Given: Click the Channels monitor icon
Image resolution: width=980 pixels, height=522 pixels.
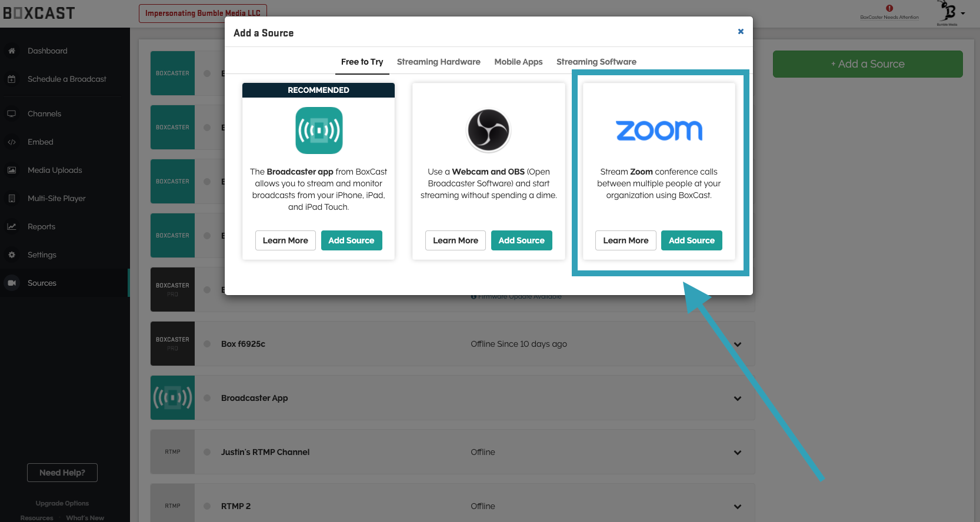Looking at the screenshot, I should coord(12,114).
